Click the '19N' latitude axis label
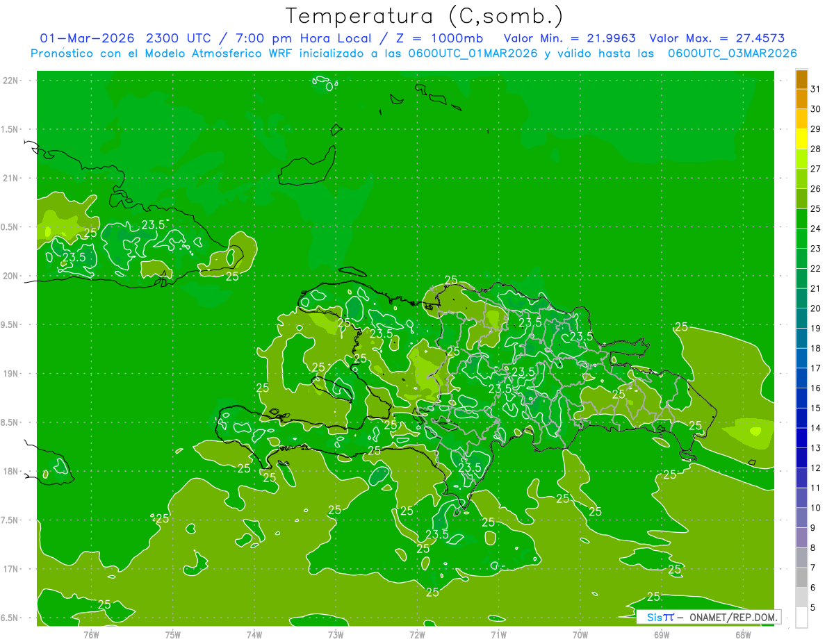This screenshot has height=644, width=834. (x=10, y=374)
